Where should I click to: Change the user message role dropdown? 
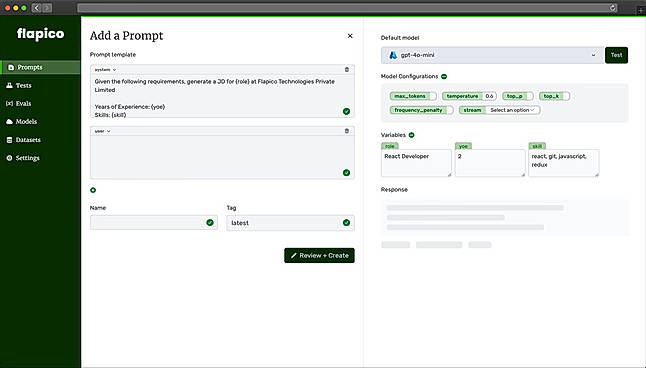click(103, 131)
